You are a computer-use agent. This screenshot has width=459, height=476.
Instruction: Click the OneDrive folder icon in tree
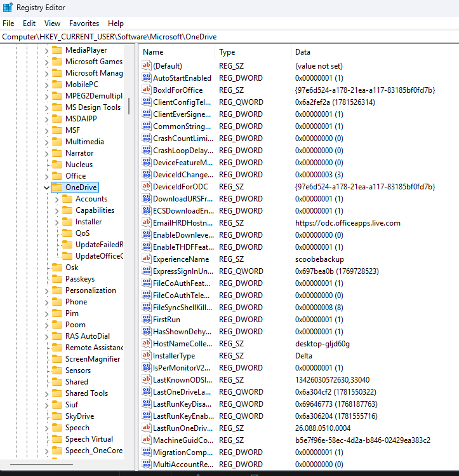(57, 187)
